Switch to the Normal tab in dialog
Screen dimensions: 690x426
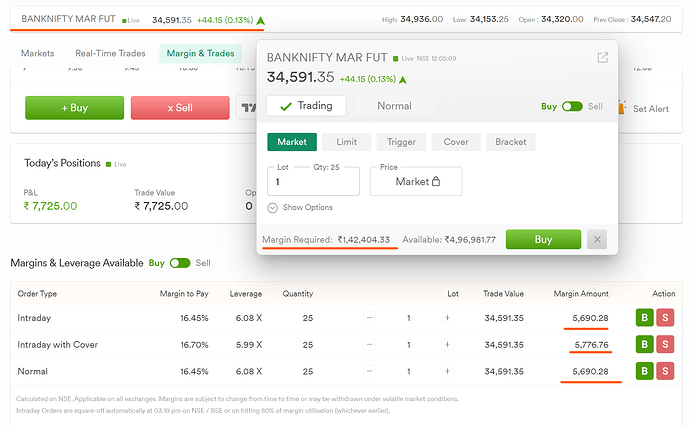394,105
